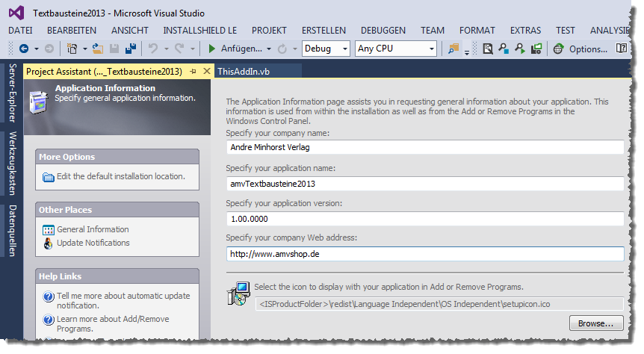
Task: Click Edit the default installation location link
Action: 121,176
